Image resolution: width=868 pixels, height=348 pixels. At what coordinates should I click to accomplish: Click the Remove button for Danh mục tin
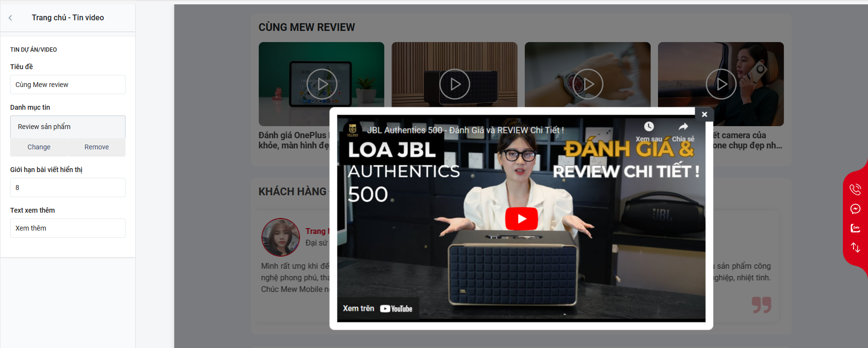(97, 147)
